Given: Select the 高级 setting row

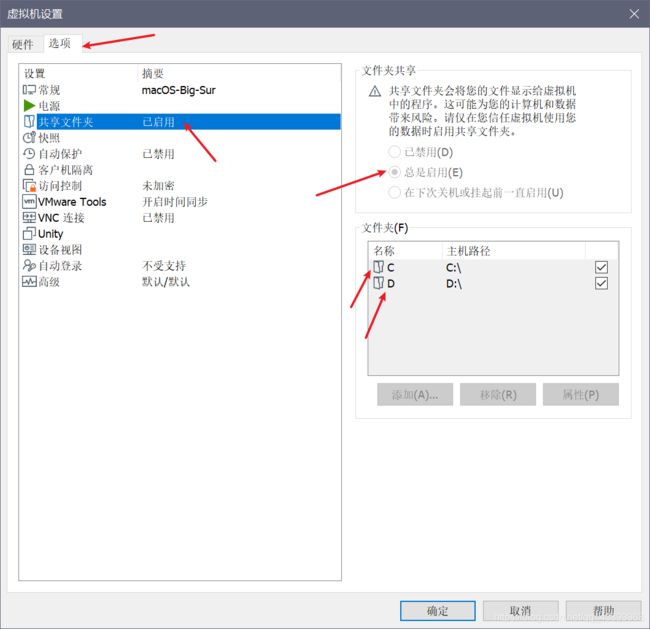Looking at the screenshot, I should coord(181,282).
